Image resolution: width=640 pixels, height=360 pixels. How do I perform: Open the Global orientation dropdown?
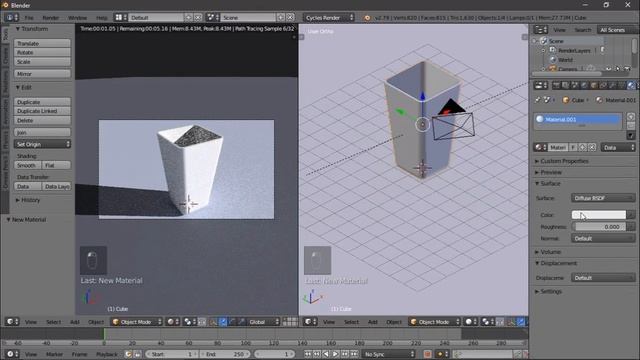coord(264,322)
